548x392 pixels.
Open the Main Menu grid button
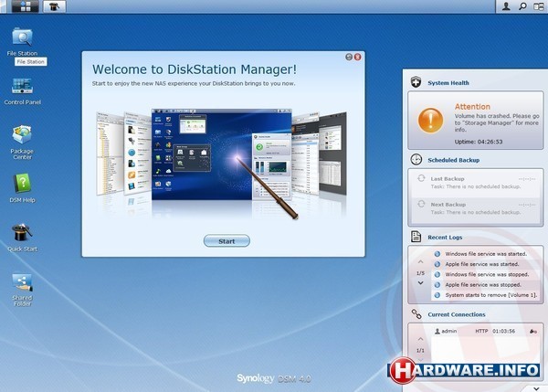click(x=26, y=6)
